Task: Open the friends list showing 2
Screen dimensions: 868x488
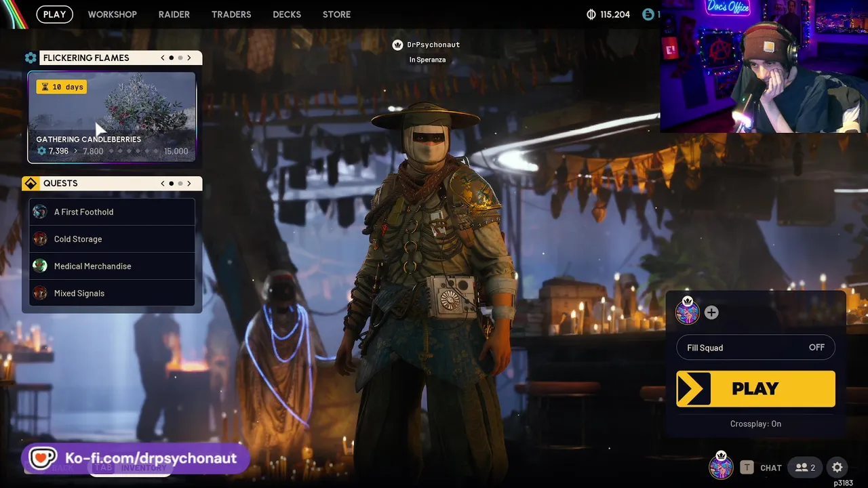Action: [806, 467]
